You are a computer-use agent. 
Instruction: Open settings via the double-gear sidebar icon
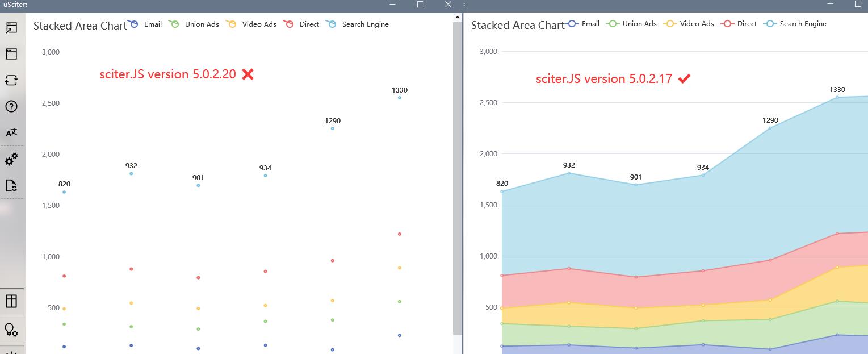pyautogui.click(x=12, y=159)
